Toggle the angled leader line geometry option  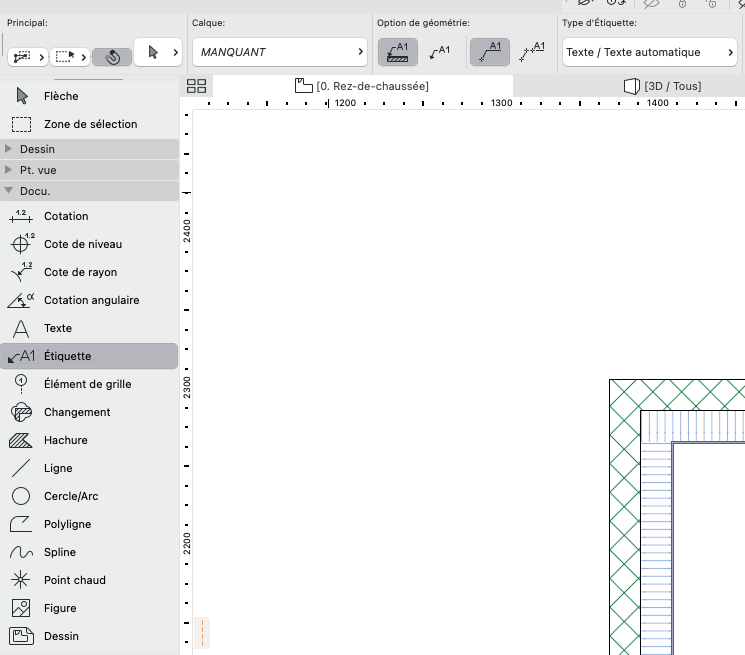pos(490,52)
